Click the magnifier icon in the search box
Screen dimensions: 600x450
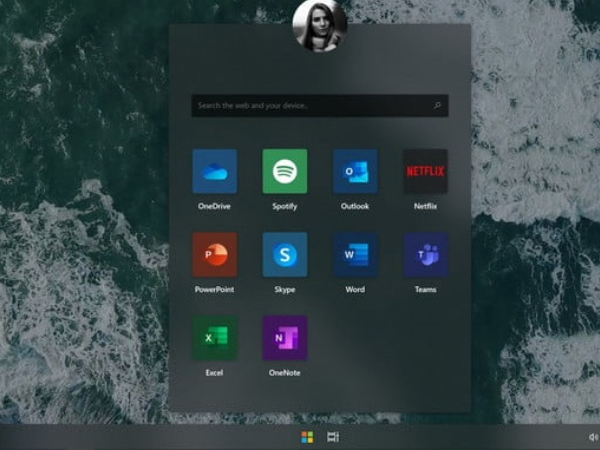tap(437, 105)
